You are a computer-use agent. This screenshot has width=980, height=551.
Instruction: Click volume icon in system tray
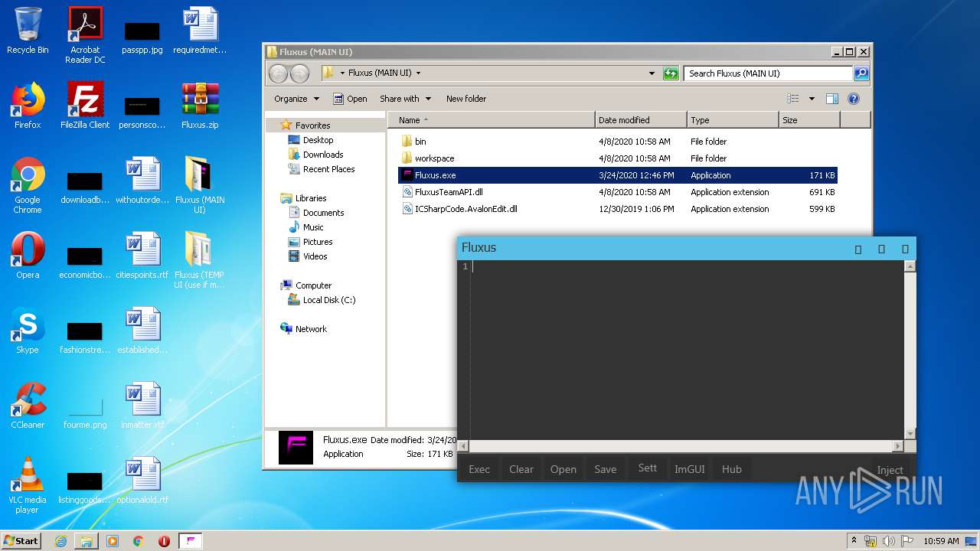tap(889, 541)
